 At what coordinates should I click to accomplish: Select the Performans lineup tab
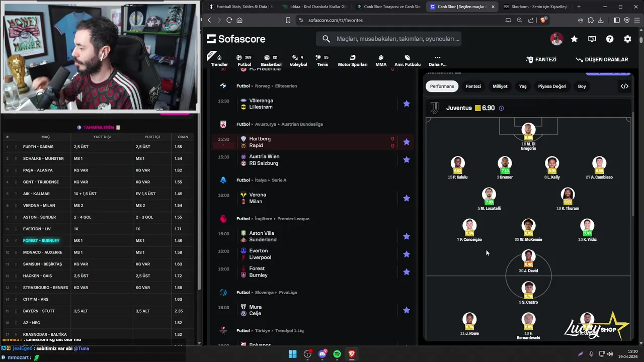442,86
